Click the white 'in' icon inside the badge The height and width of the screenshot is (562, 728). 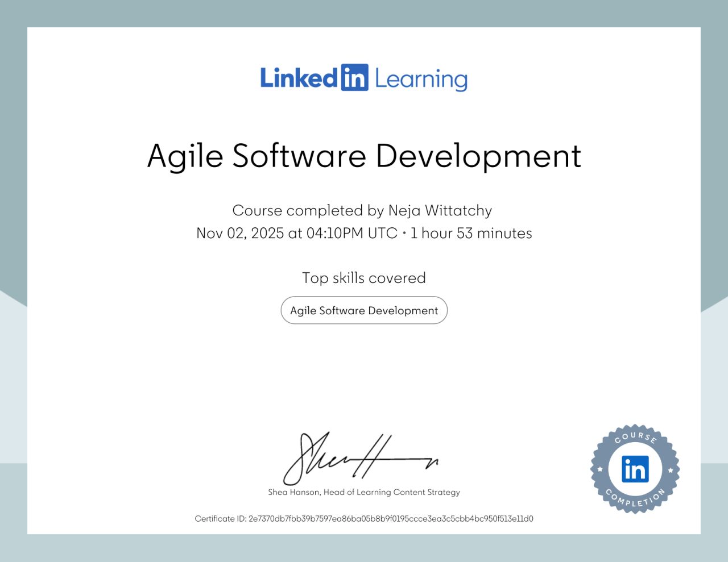coord(635,469)
